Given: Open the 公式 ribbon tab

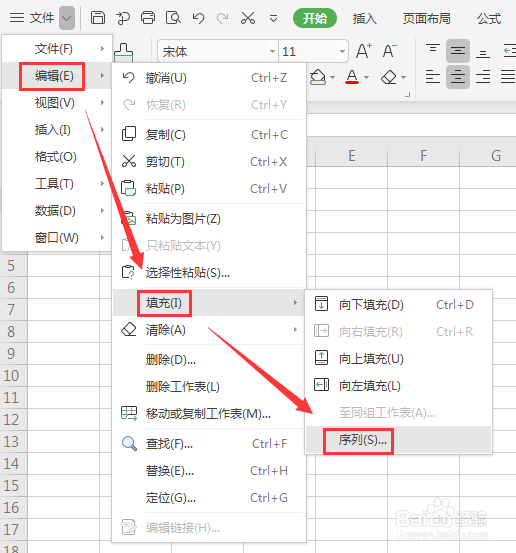Looking at the screenshot, I should [489, 18].
